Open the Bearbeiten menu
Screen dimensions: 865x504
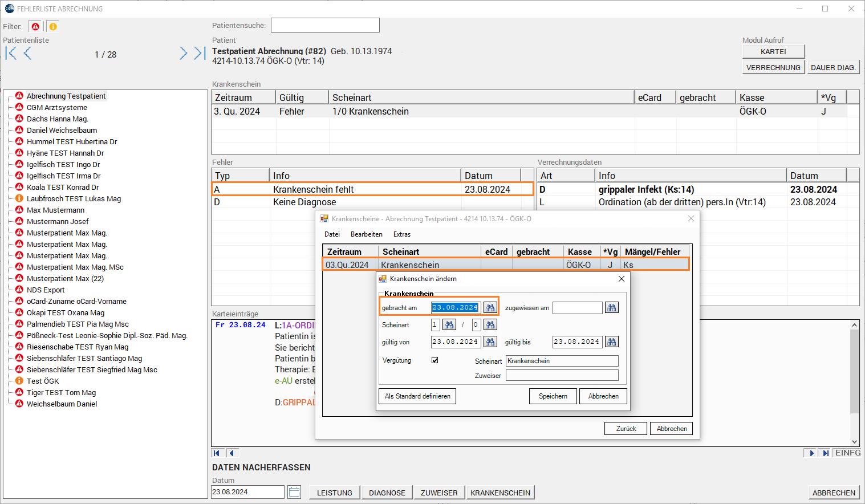tap(367, 234)
